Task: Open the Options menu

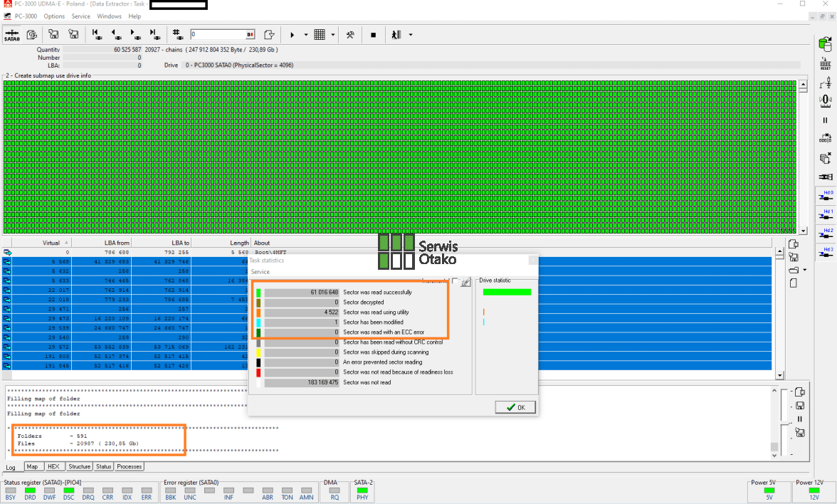Action: [54, 16]
